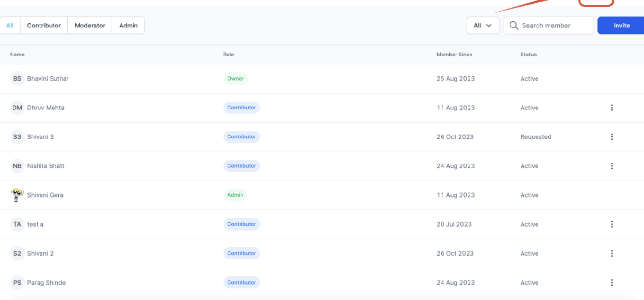
Task: Open the All status dropdown
Action: pos(483,26)
